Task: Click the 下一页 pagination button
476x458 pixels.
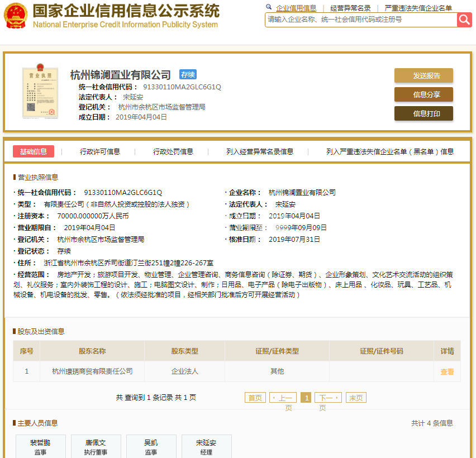Action: (x=328, y=398)
